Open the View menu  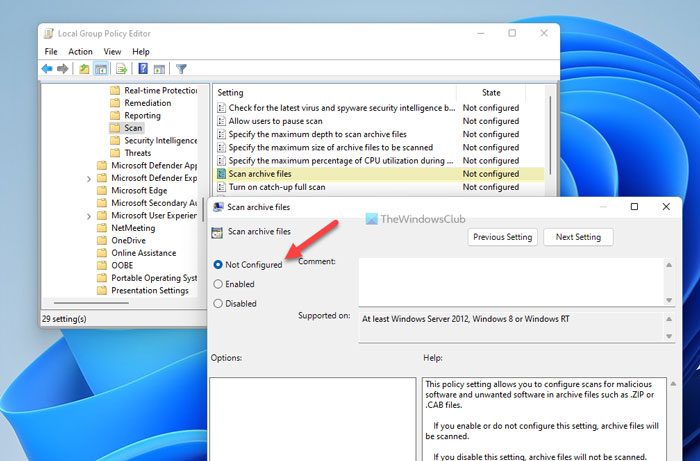pos(112,52)
